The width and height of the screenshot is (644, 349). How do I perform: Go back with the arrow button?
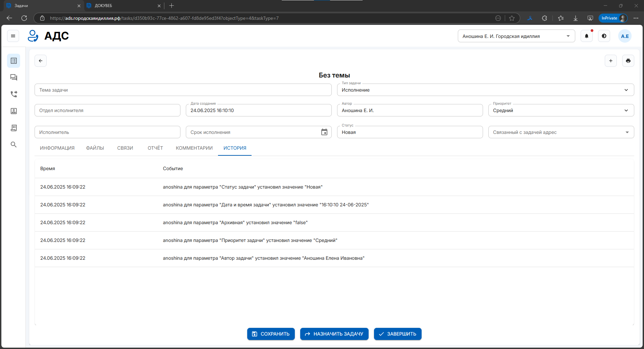(x=41, y=61)
